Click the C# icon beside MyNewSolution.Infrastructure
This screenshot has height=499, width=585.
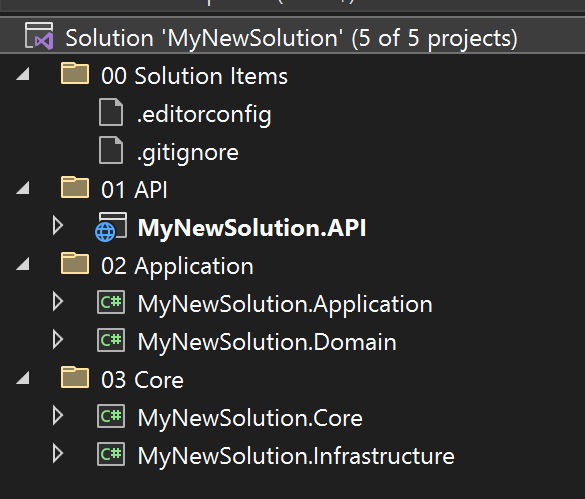111,454
